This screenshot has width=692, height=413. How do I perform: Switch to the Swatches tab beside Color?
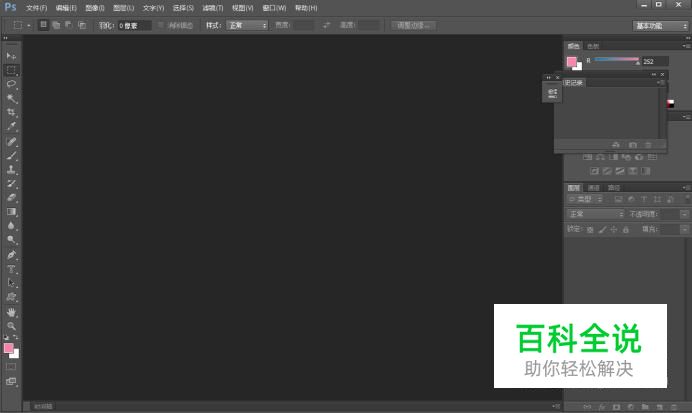(593, 46)
